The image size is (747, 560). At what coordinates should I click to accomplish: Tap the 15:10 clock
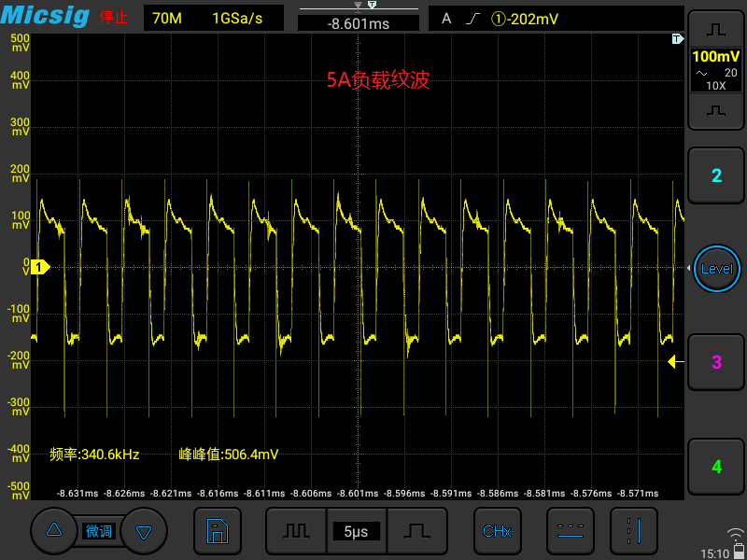[714, 553]
